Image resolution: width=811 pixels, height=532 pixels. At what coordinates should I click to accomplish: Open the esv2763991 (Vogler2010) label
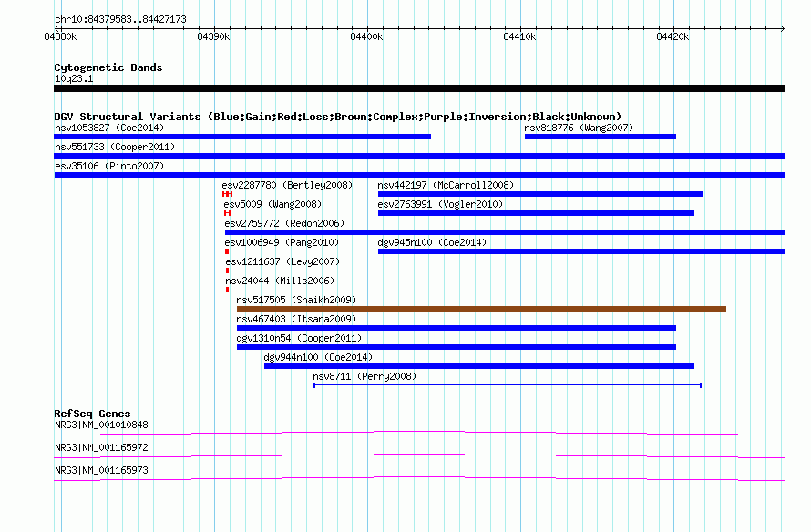[x=440, y=204]
